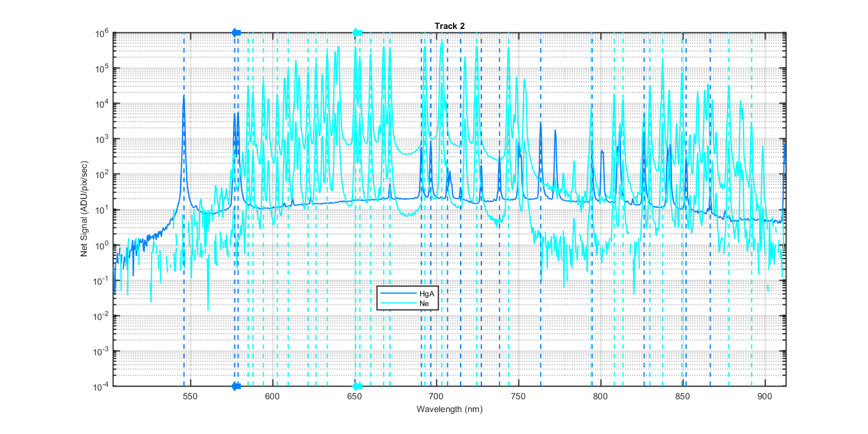This screenshot has height=434, width=868.
Task: Click the 'Net Signal (ADU/pix/sec)' y-axis label
Action: (x=84, y=209)
